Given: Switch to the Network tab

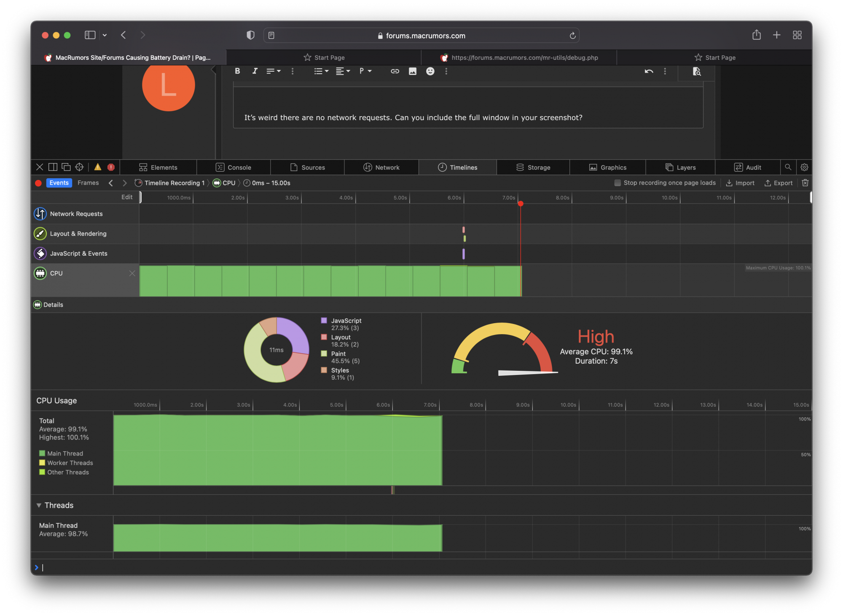Looking at the screenshot, I should click(x=381, y=167).
